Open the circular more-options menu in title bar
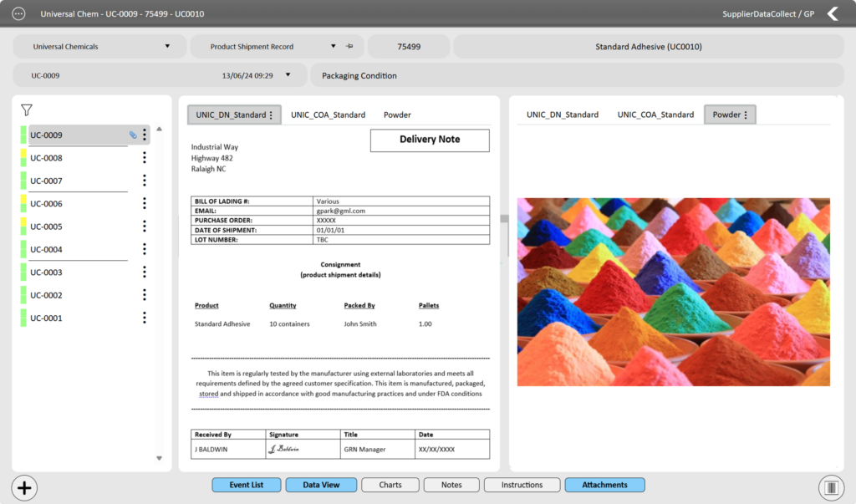This screenshot has width=856, height=504. point(18,13)
